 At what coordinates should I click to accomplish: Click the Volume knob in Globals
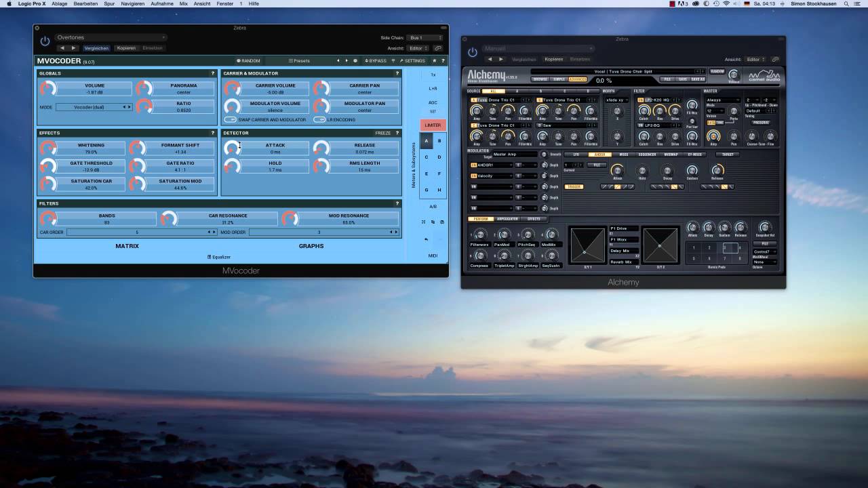pos(47,89)
